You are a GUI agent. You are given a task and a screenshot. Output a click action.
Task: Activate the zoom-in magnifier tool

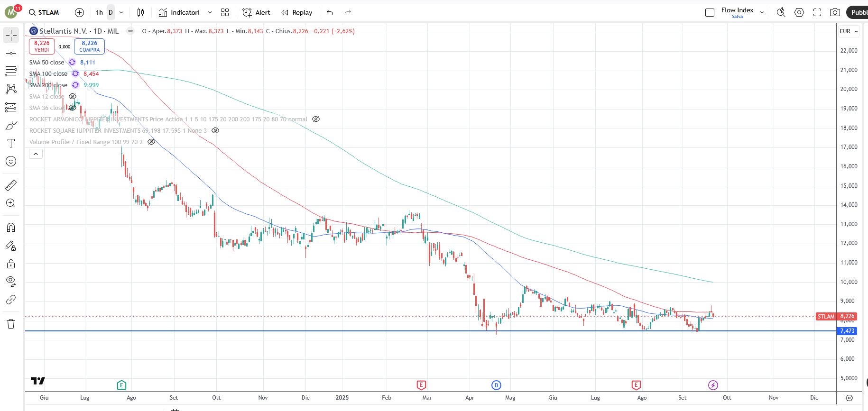click(x=11, y=203)
